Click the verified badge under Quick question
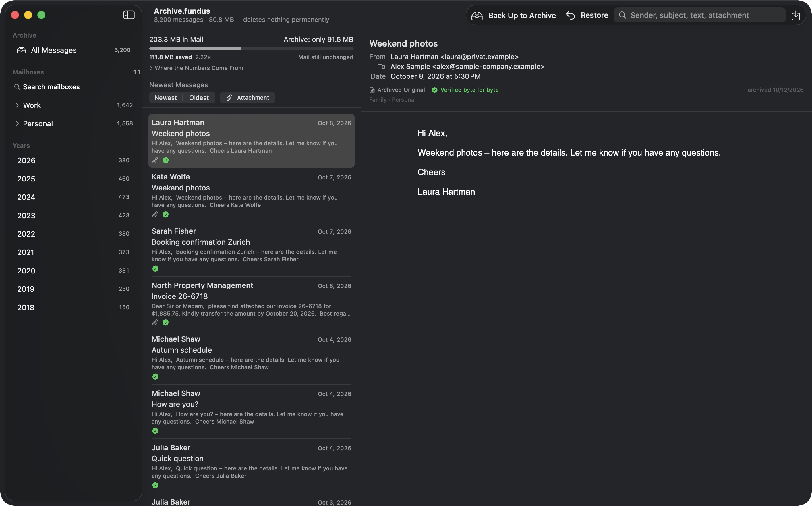Screen dimensions: 812x506 (155, 485)
